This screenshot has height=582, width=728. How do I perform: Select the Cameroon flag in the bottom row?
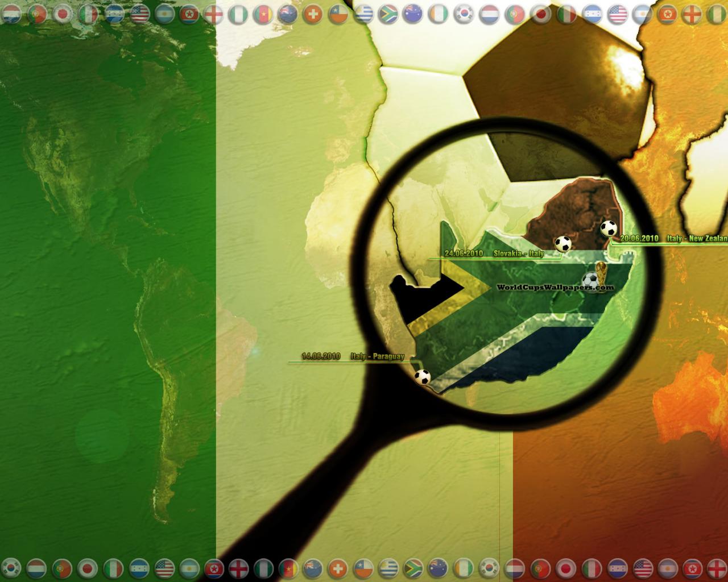coord(288,567)
